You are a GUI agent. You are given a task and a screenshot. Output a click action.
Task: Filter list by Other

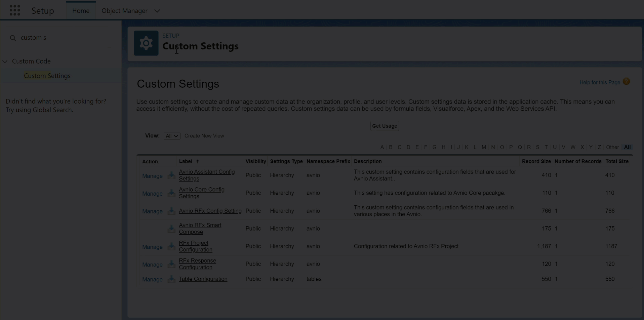(612, 147)
